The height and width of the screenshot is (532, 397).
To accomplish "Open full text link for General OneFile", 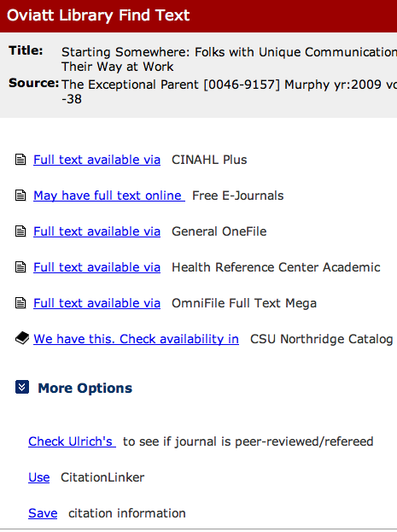I will click(x=96, y=231).
